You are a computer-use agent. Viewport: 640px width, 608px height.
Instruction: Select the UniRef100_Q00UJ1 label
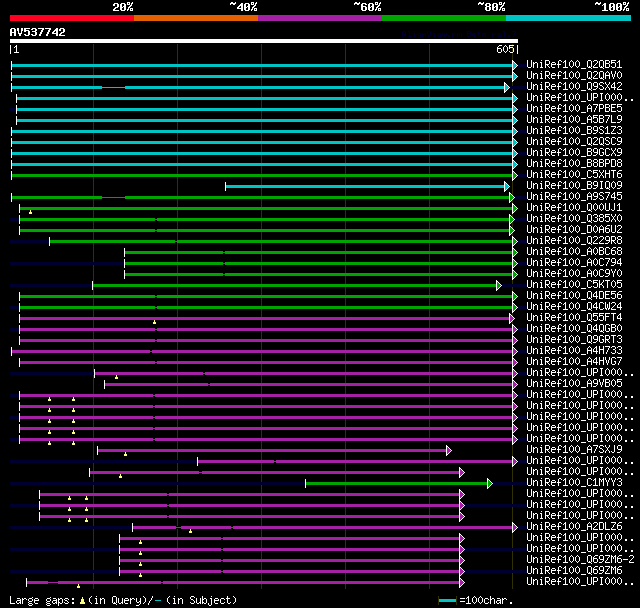(x=574, y=208)
